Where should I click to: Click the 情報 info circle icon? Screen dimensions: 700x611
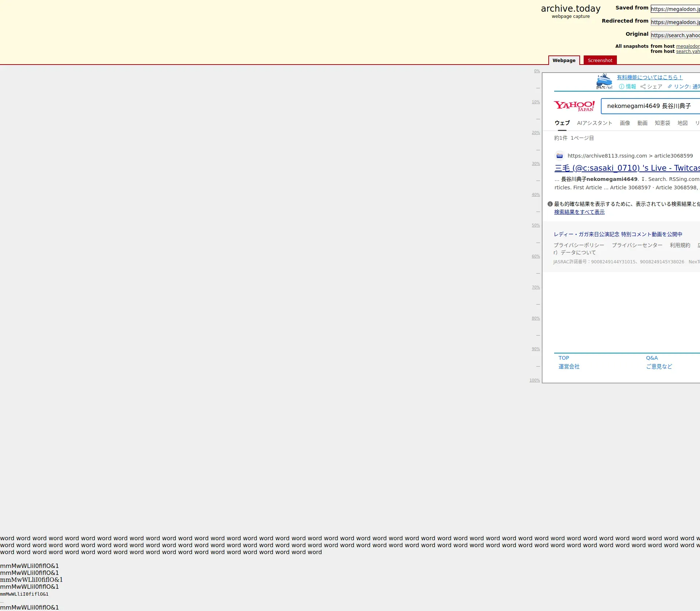(x=622, y=87)
